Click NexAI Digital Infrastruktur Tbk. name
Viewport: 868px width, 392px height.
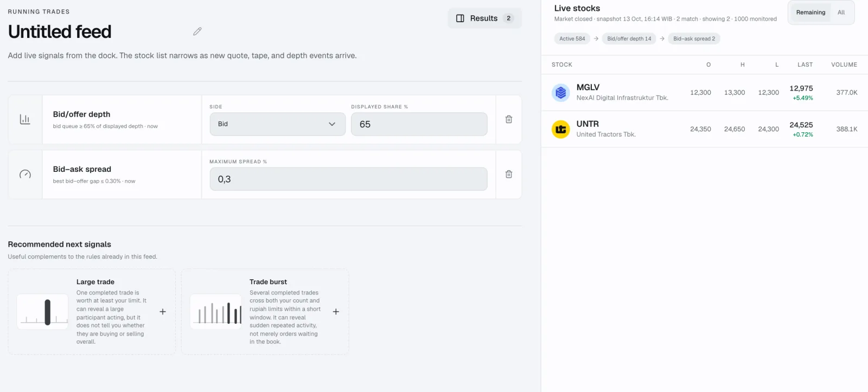tap(622, 98)
